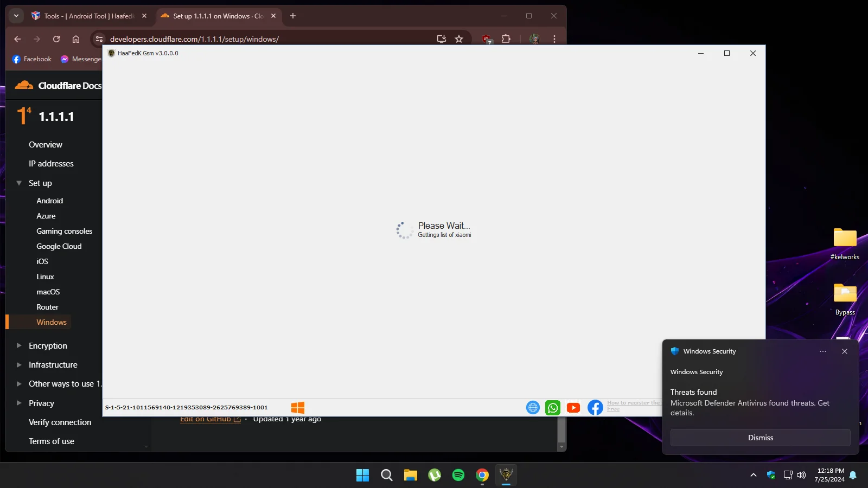Click the Chrome page vertical scrollbar
The image size is (868, 488).
(x=561, y=431)
